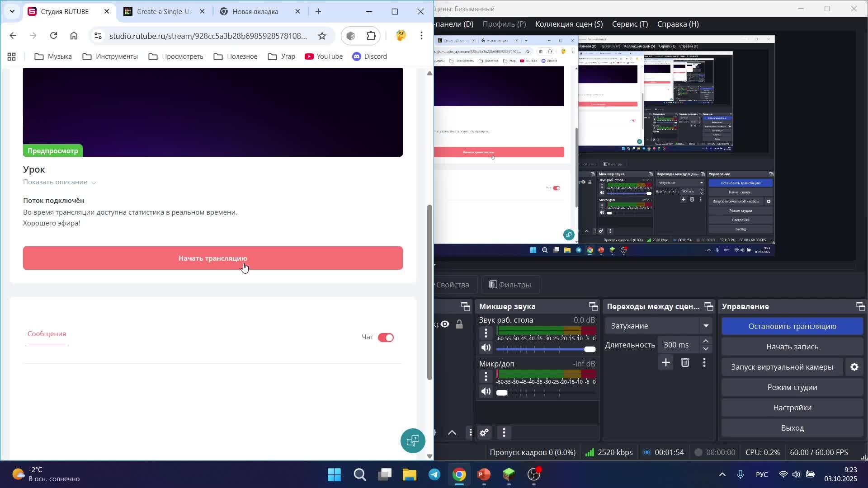Switch to the Новая вкладка tab
This screenshot has height=488, width=868.
point(255,12)
